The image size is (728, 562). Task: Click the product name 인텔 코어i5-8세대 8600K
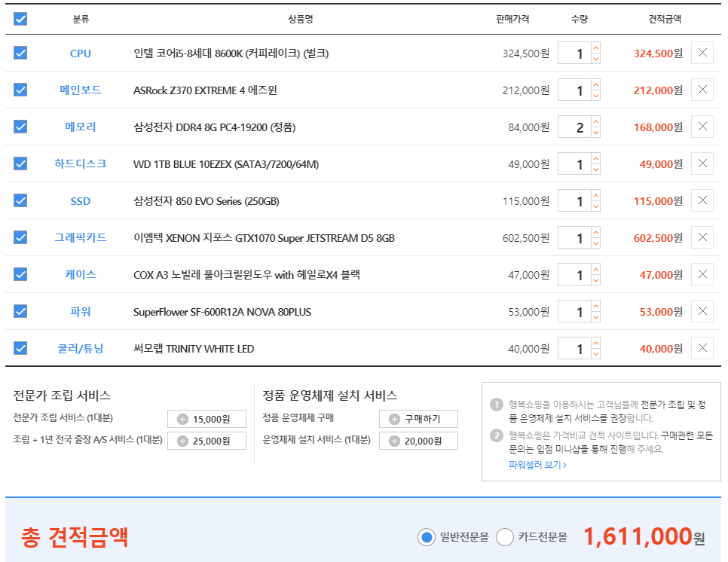coord(231,53)
